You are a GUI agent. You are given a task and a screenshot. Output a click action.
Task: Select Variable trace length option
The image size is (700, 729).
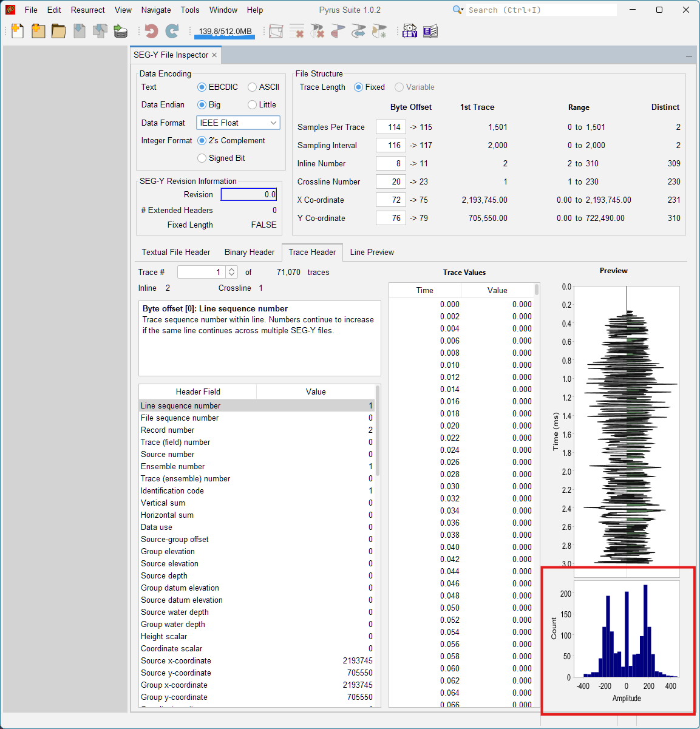coord(415,87)
